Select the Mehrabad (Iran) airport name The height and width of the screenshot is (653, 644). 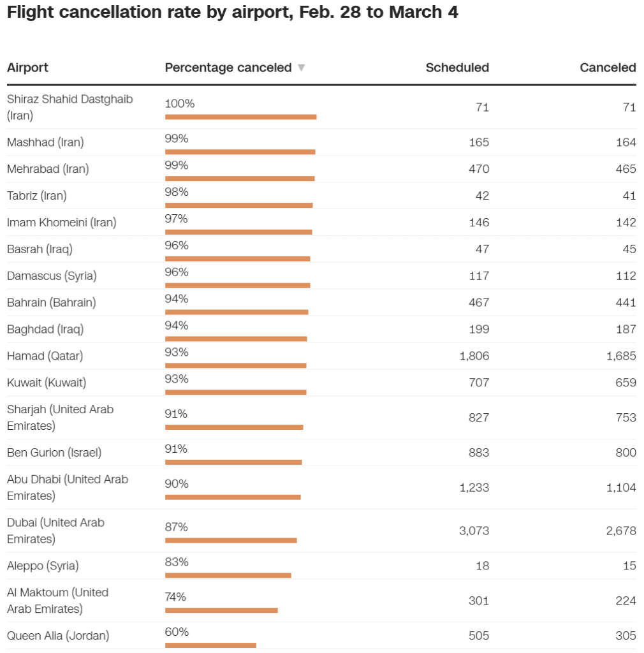(x=48, y=169)
